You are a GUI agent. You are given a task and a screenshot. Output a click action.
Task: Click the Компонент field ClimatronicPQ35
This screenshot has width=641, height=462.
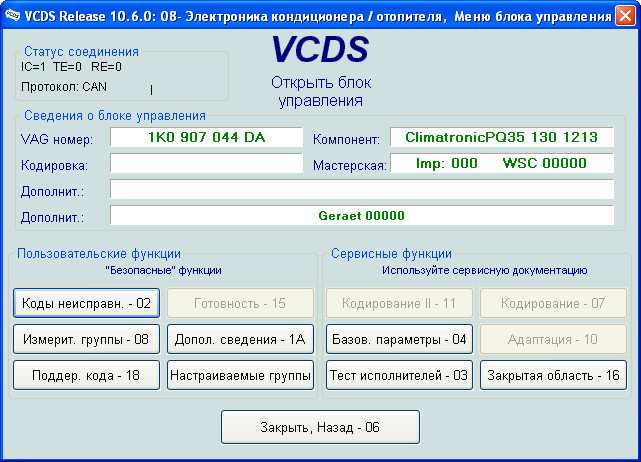click(x=502, y=137)
